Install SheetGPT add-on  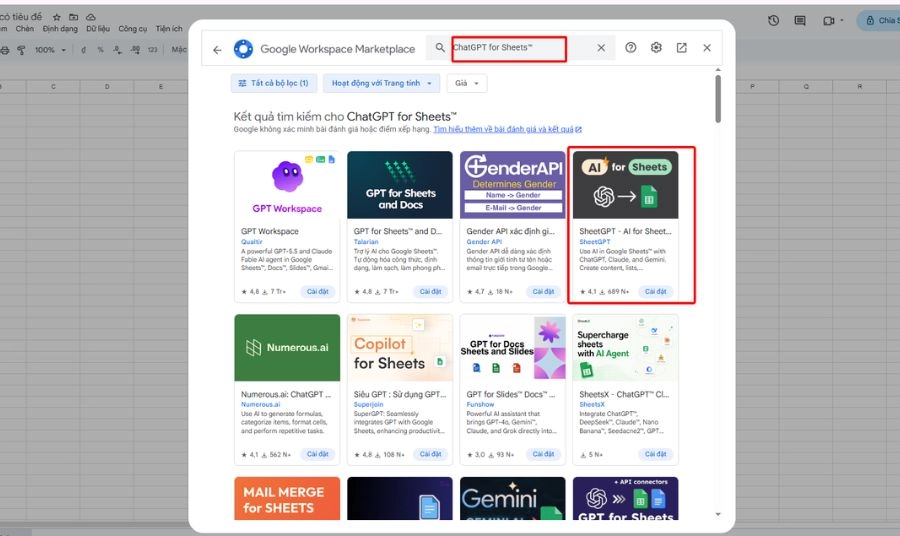pos(655,292)
